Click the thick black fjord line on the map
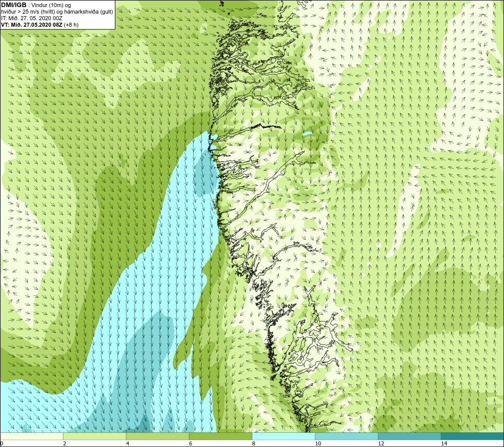 (x=266, y=126)
